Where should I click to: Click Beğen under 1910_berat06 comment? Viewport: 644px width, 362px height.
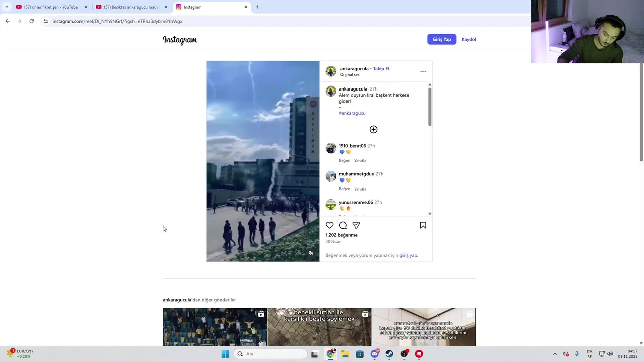[x=344, y=161]
